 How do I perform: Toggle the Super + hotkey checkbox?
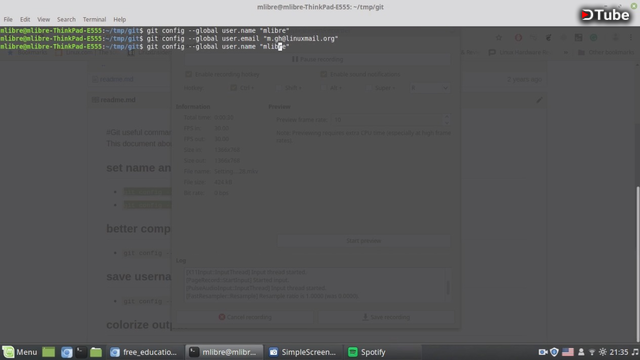click(x=369, y=88)
